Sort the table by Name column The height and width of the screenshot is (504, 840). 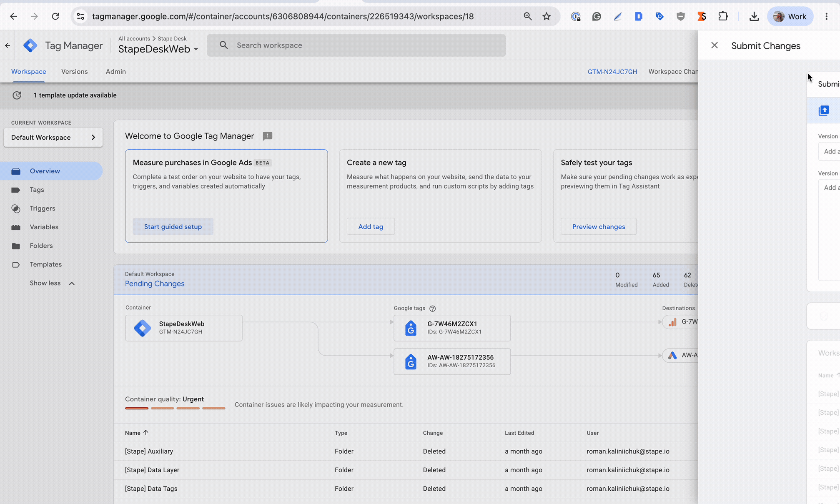[x=137, y=433]
